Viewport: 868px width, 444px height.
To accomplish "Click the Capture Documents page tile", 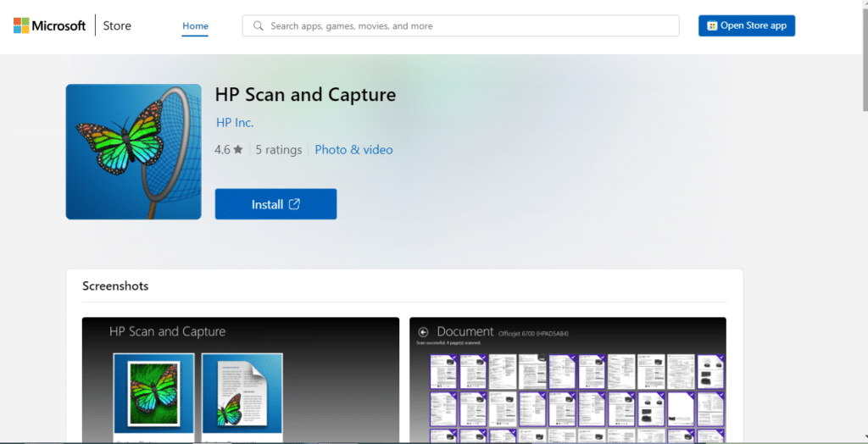I will click(x=242, y=393).
